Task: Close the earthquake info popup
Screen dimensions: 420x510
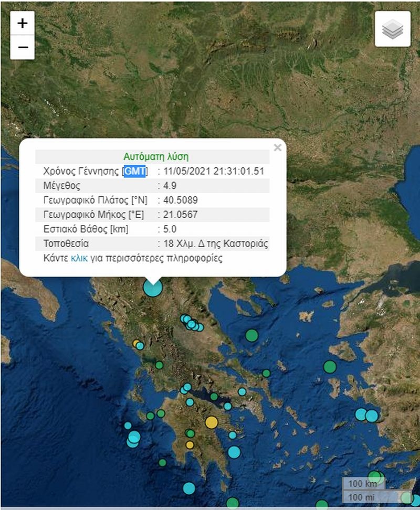Action: tap(278, 148)
